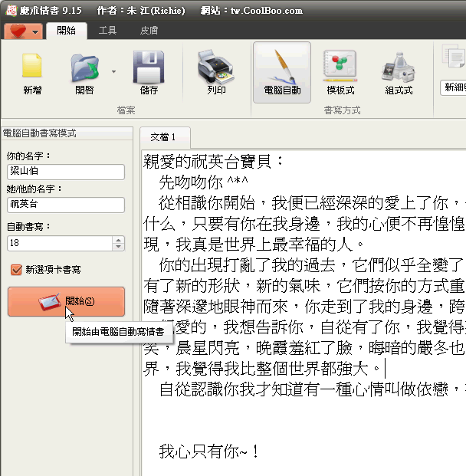The width and height of the screenshot is (466, 476).
Task: Decrease the 自動書寫 count with down arrow
Action: [x=118, y=247]
